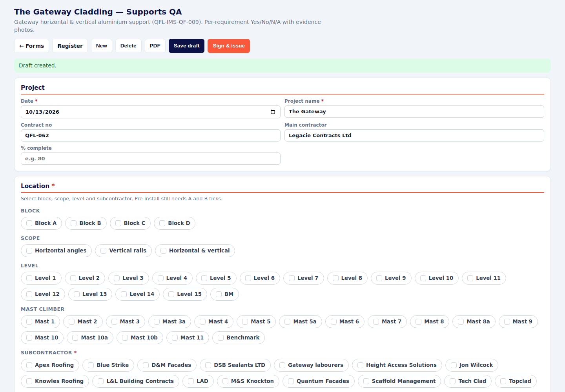Create a New form
This screenshot has width=565, height=392.
tap(102, 46)
